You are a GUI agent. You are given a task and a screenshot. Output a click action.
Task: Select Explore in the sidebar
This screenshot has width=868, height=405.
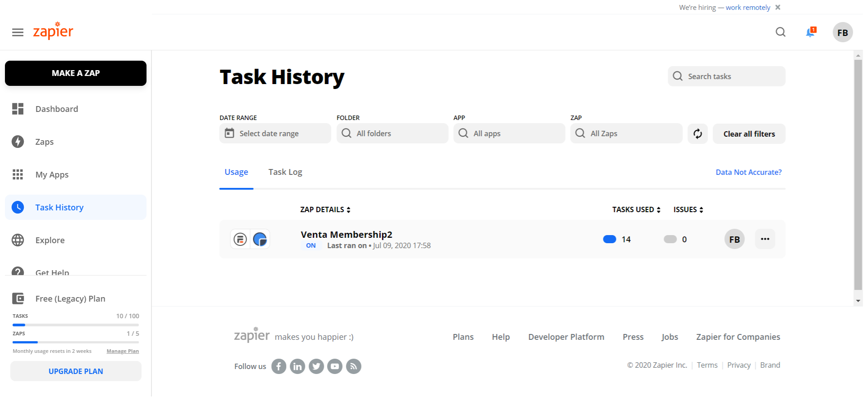(x=75, y=240)
